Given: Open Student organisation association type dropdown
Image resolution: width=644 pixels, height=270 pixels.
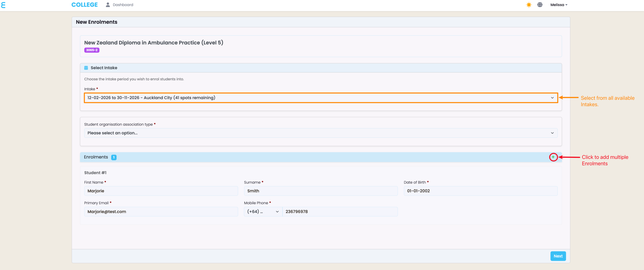Looking at the screenshot, I should (x=321, y=133).
